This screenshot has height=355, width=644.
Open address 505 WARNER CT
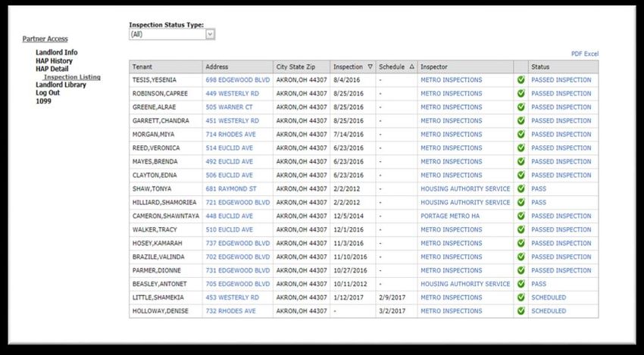[x=229, y=107]
